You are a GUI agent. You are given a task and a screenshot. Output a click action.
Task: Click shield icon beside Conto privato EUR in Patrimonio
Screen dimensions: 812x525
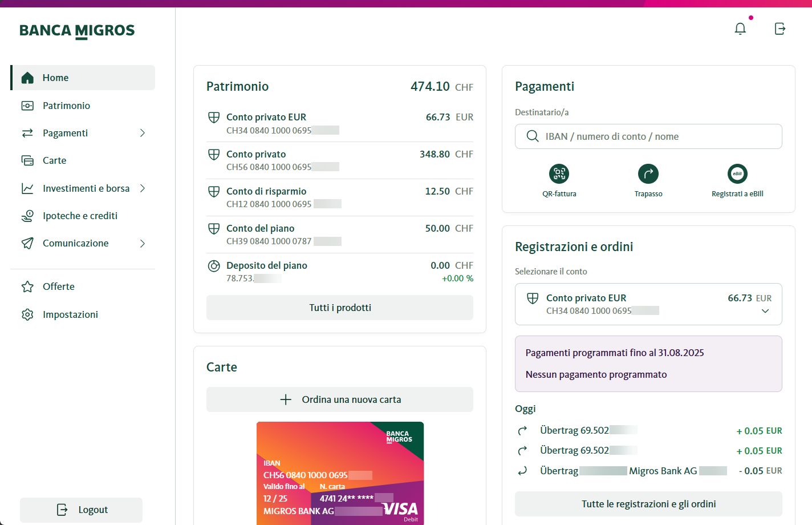pos(214,118)
